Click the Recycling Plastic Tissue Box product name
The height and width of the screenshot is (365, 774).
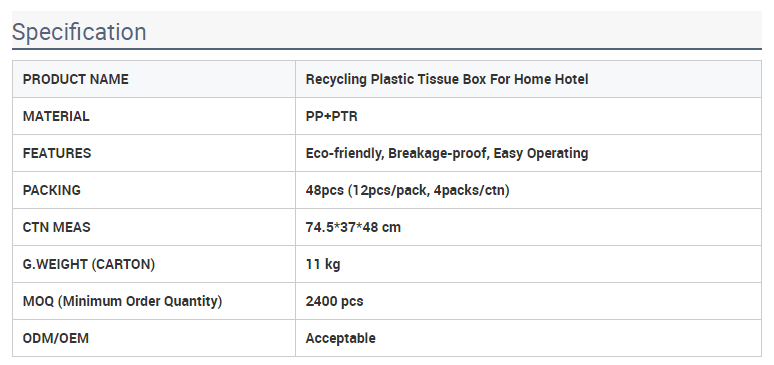click(447, 79)
